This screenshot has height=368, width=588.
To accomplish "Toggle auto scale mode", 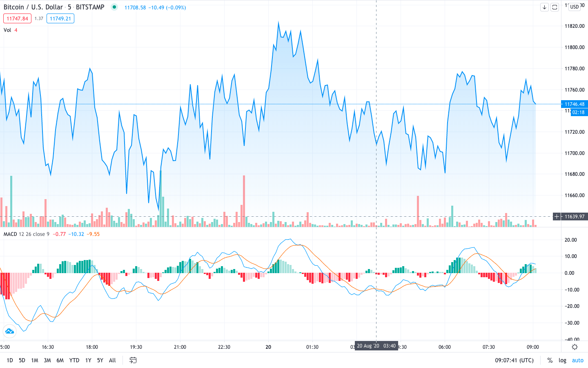I will pyautogui.click(x=578, y=360).
